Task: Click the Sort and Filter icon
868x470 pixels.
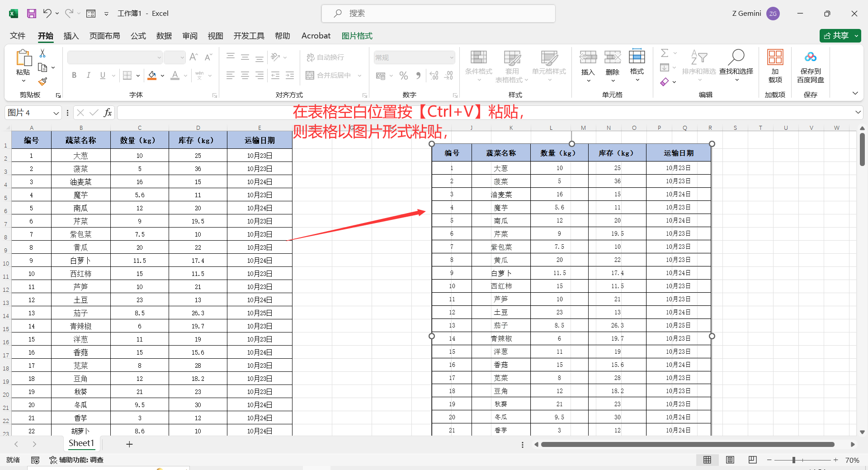Action: 698,57
